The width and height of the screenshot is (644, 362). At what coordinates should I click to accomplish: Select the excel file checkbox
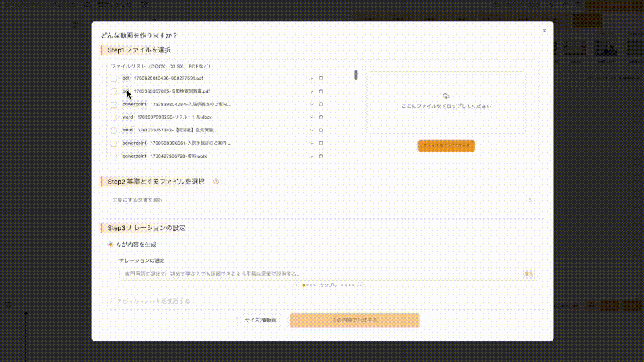(114, 130)
